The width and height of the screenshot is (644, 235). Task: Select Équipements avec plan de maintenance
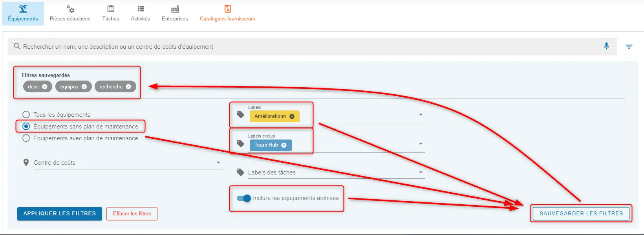26,138
